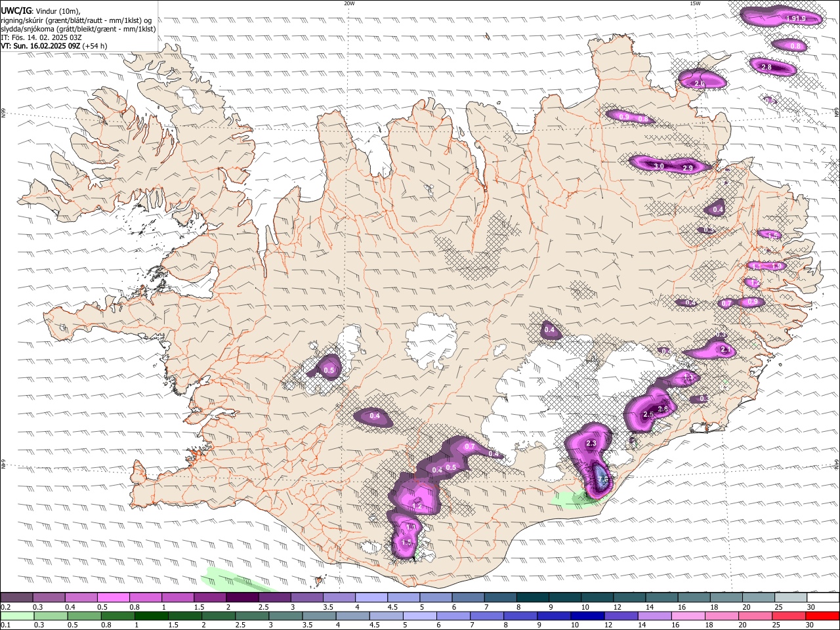Pale green rain legend swatch between 0.1 and 0.3

pyautogui.click(x=16, y=616)
